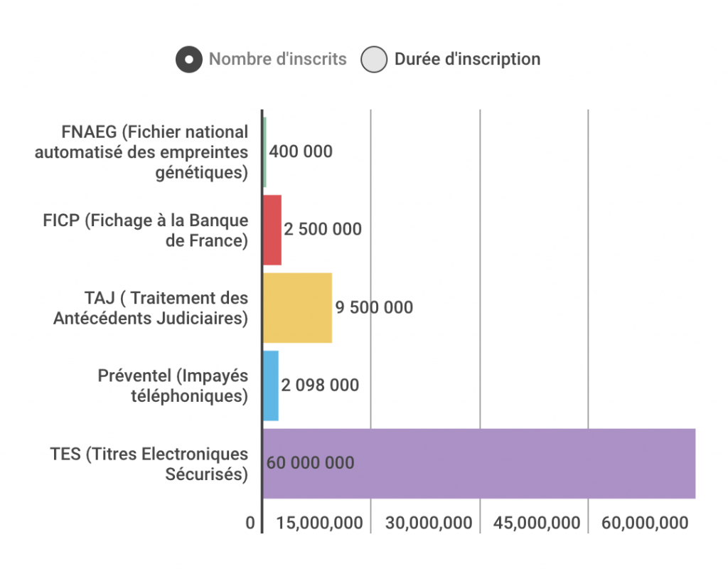Click the TES Titres Electroniques Sécurisés label
This screenshot has width=728, height=574.
(x=149, y=464)
